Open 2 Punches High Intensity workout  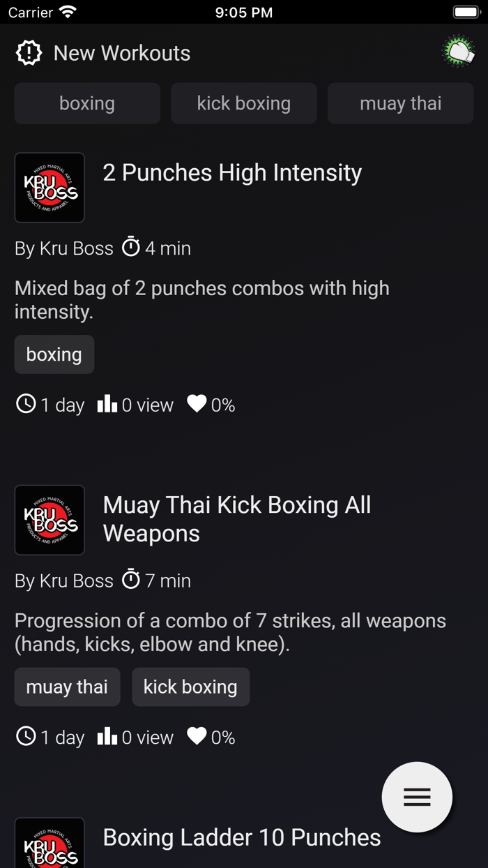tap(232, 172)
